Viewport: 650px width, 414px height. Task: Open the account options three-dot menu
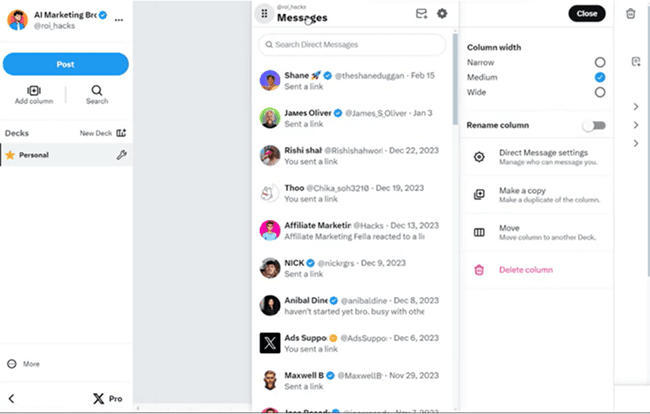click(119, 20)
